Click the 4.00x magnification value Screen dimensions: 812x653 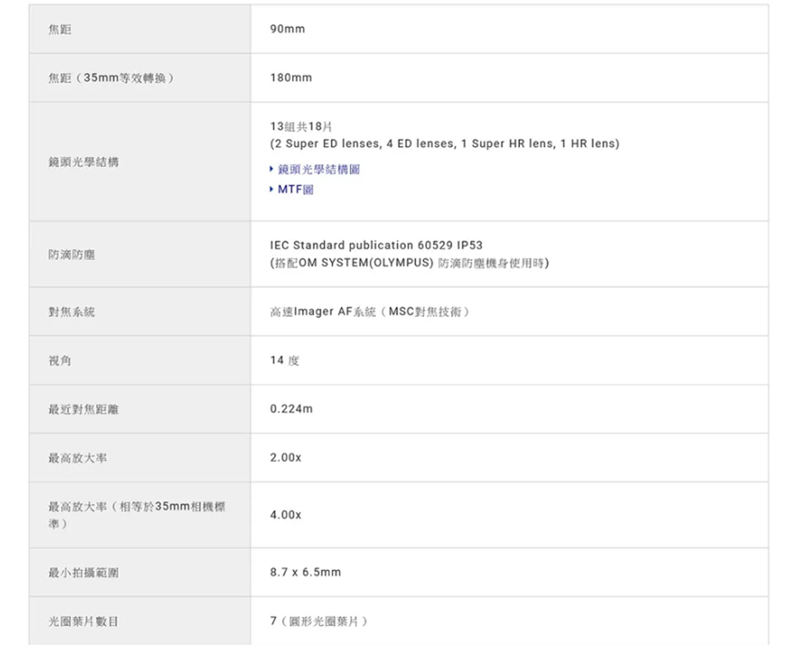[x=285, y=515]
